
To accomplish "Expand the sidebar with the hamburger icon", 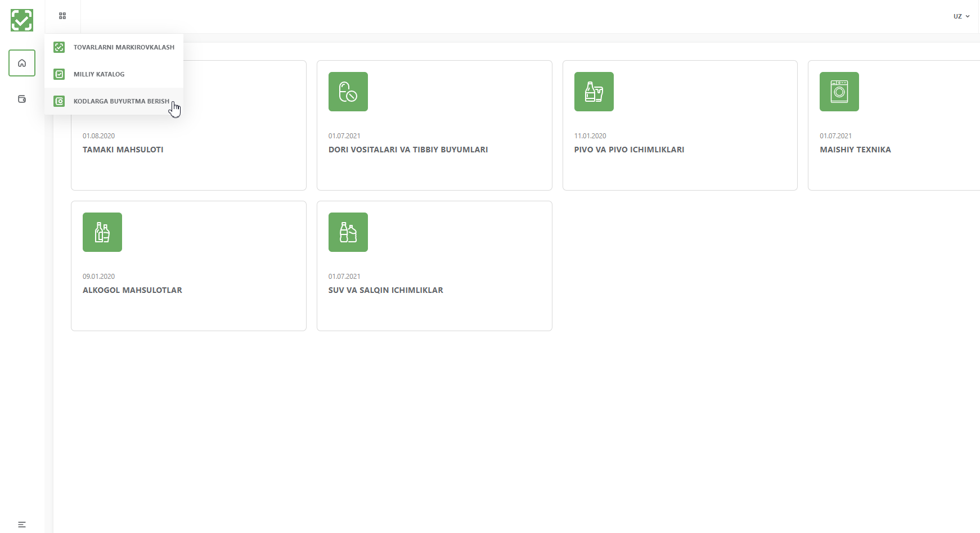I will 22,525.
